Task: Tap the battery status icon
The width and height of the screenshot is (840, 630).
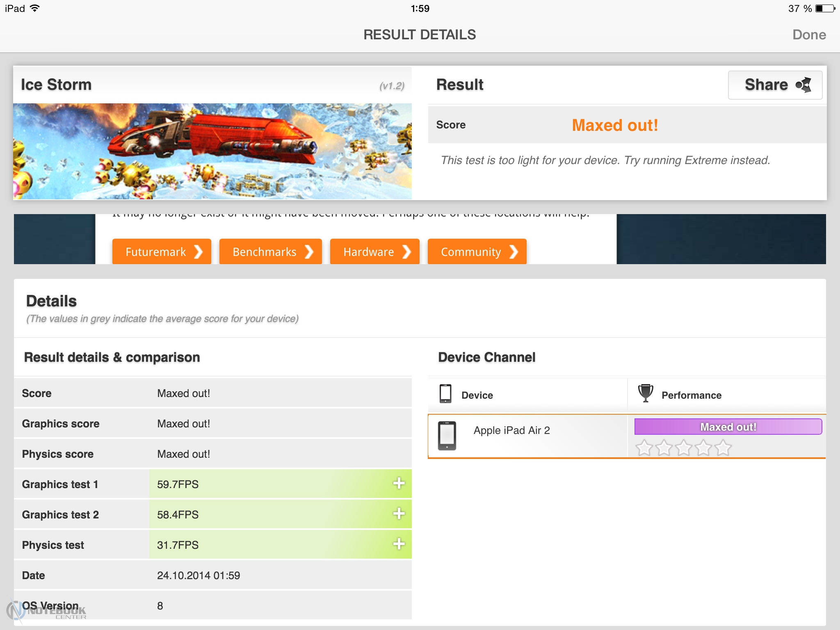Action: pyautogui.click(x=825, y=9)
